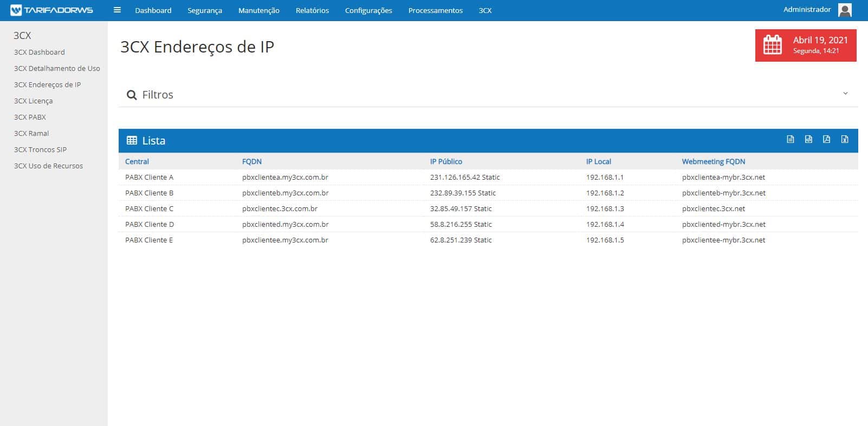
Task: Select the PABX Cliente B cell
Action: (x=149, y=193)
